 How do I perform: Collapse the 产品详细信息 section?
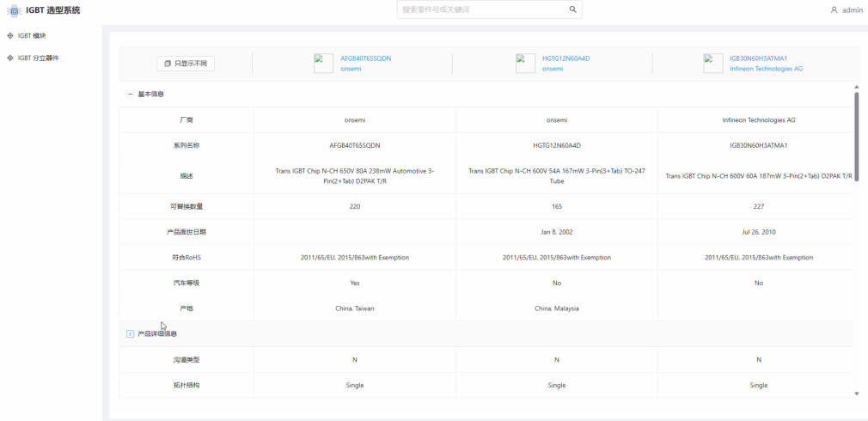(x=131, y=333)
